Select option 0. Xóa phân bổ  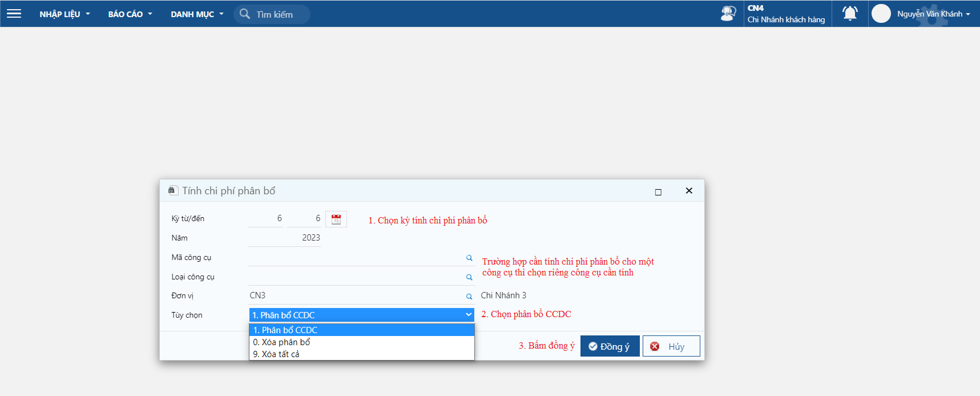pyautogui.click(x=362, y=342)
